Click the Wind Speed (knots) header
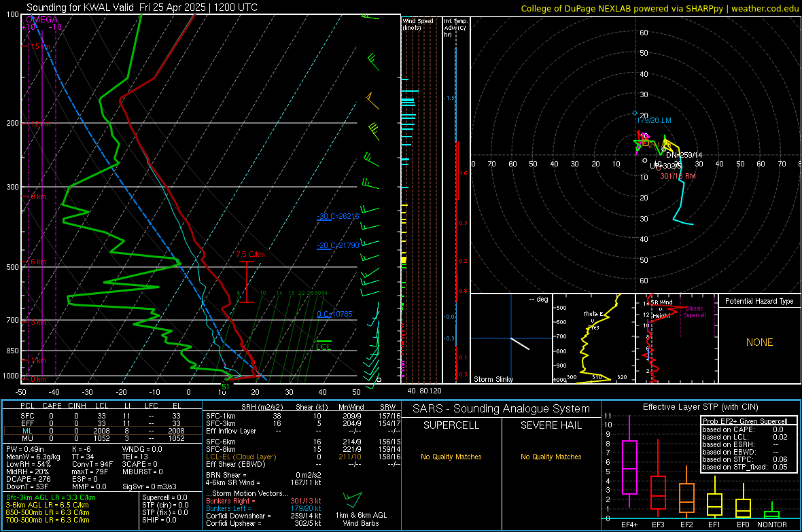Screen dimensions: 802x532 (418, 24)
